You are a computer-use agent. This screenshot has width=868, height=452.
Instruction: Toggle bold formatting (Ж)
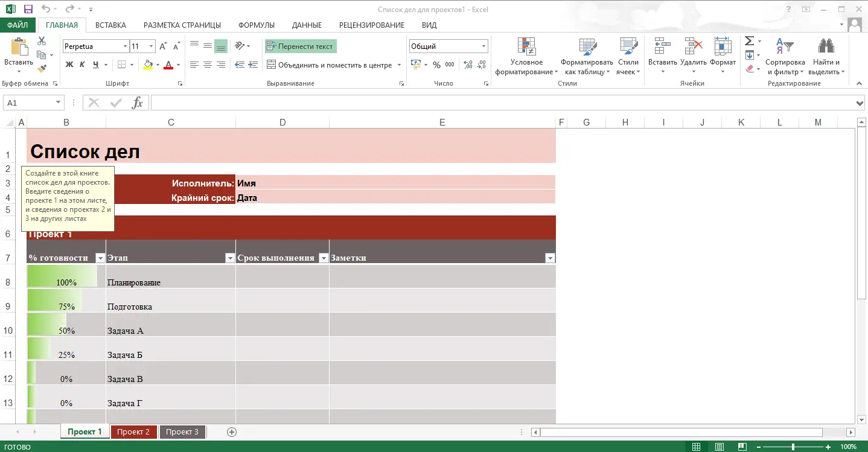tap(69, 65)
